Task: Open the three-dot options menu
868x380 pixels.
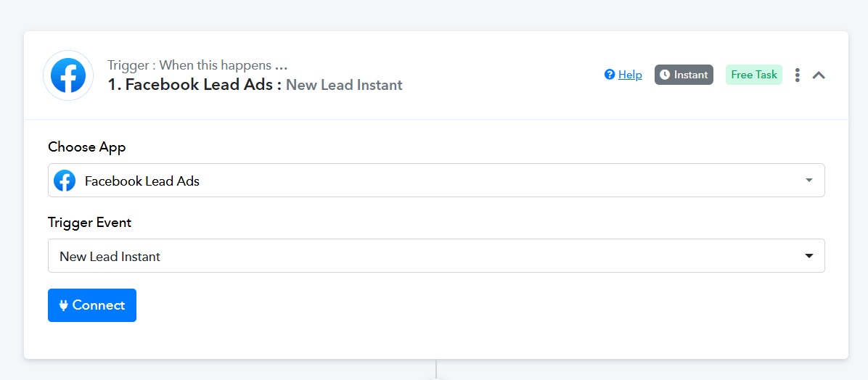Action: [x=797, y=75]
